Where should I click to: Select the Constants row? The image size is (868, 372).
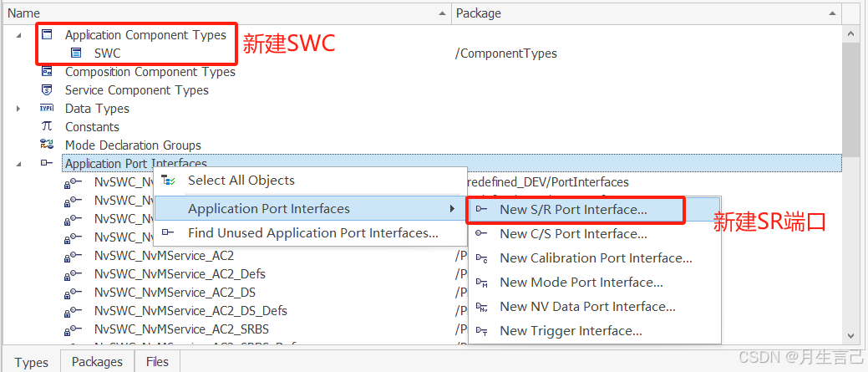tap(92, 126)
